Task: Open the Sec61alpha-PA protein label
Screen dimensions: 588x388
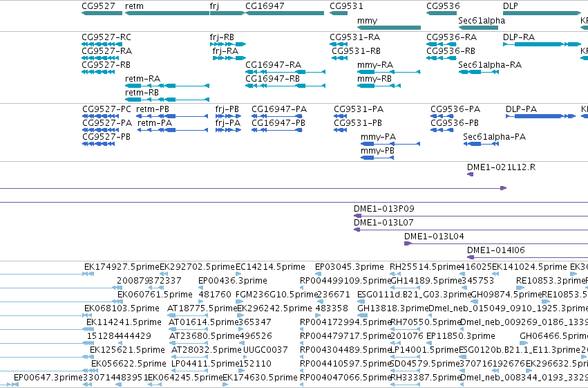Action: coord(494,137)
